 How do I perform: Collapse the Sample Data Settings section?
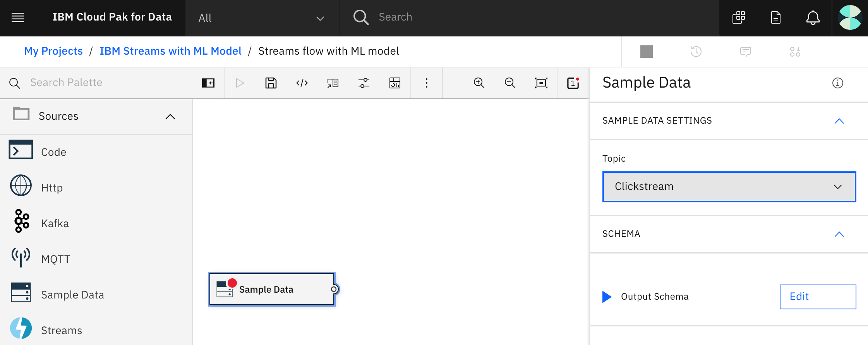[839, 121]
